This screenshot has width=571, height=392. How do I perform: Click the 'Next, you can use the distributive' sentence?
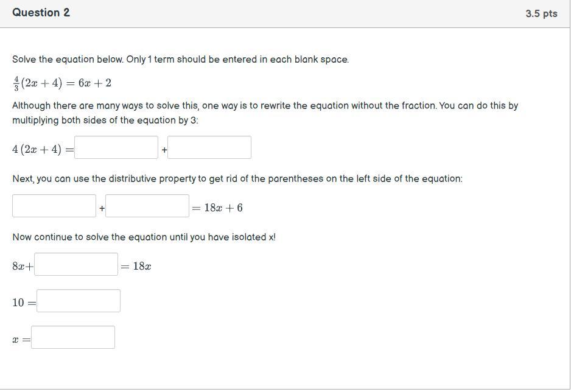coord(237,179)
